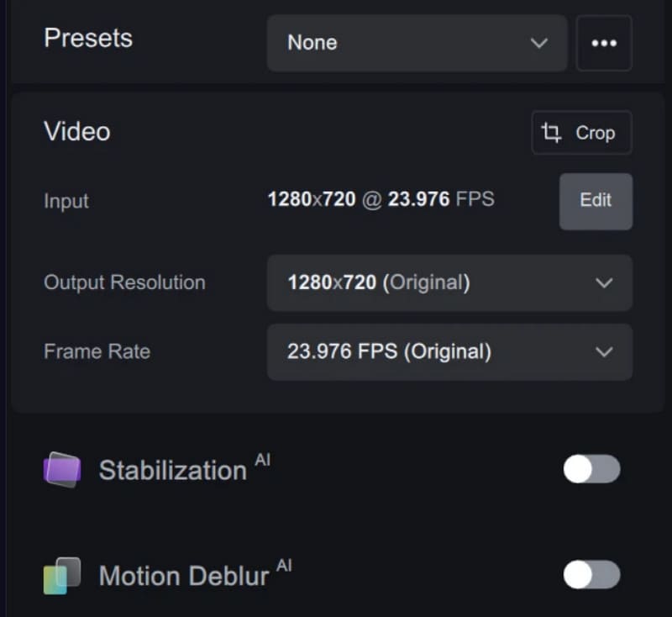Click the Video section heading
The width and height of the screenshot is (672, 617).
click(77, 132)
